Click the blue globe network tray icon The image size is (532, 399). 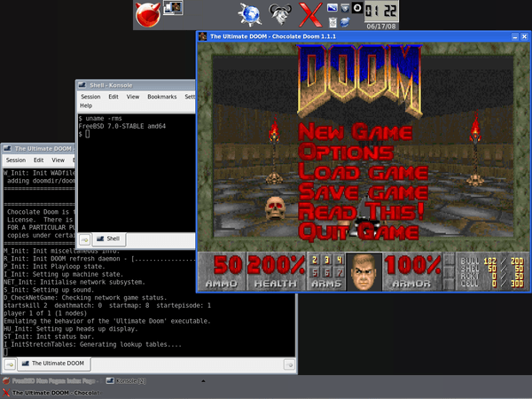click(x=345, y=22)
